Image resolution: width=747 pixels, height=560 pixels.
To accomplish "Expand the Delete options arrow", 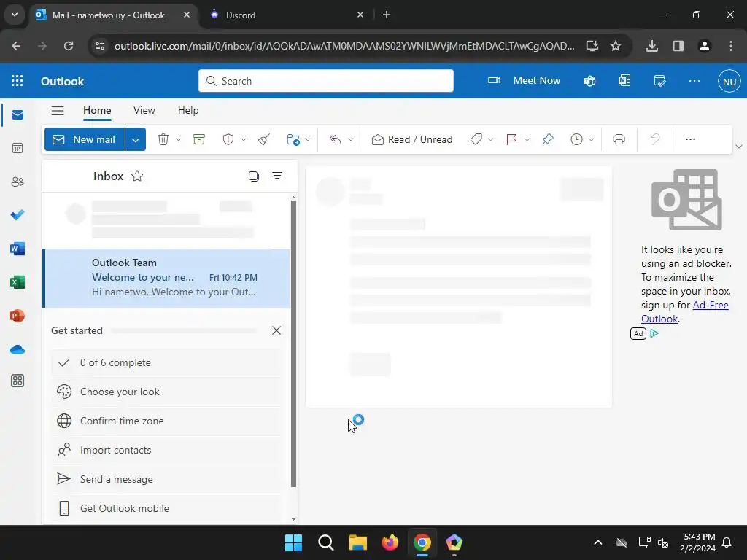I will pyautogui.click(x=179, y=139).
